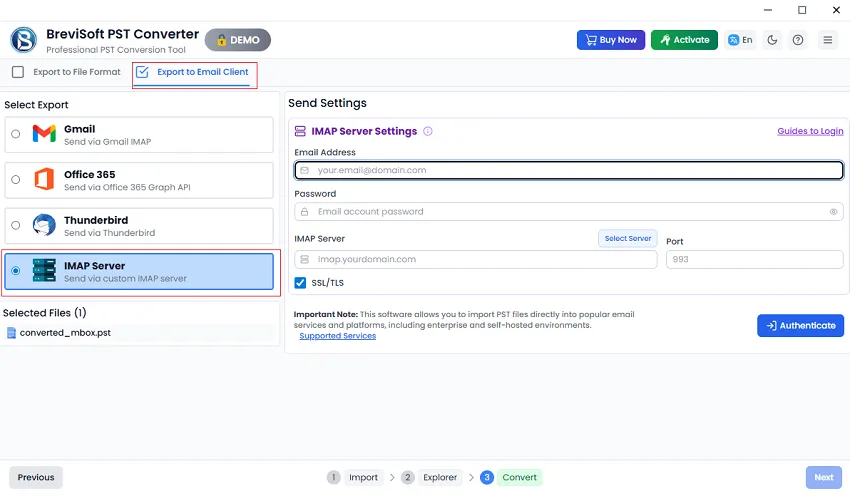Click the Authenticate button
Viewport: 850px width, 496px height.
[800, 325]
